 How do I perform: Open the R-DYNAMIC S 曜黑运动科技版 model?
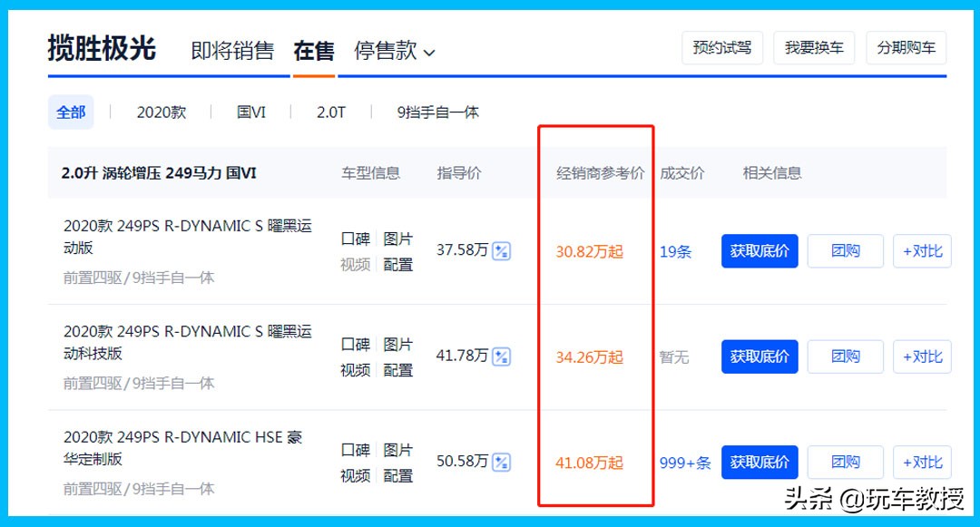coord(188,342)
